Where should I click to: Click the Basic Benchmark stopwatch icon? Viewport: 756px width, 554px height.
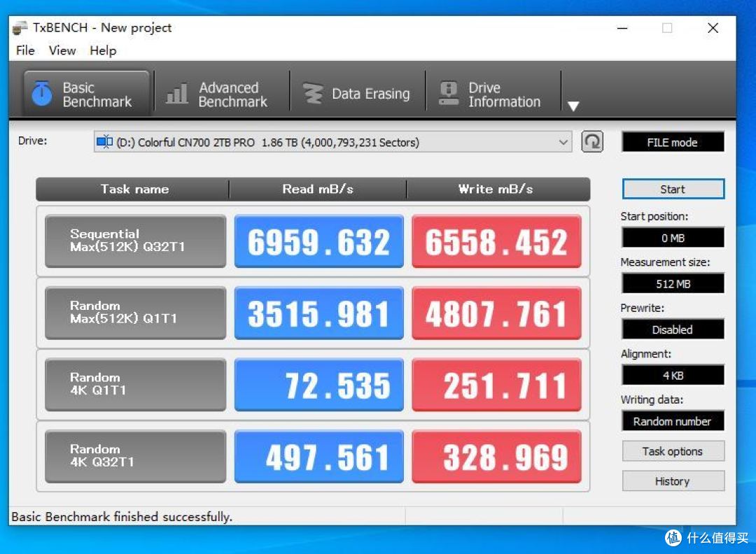tap(42, 94)
